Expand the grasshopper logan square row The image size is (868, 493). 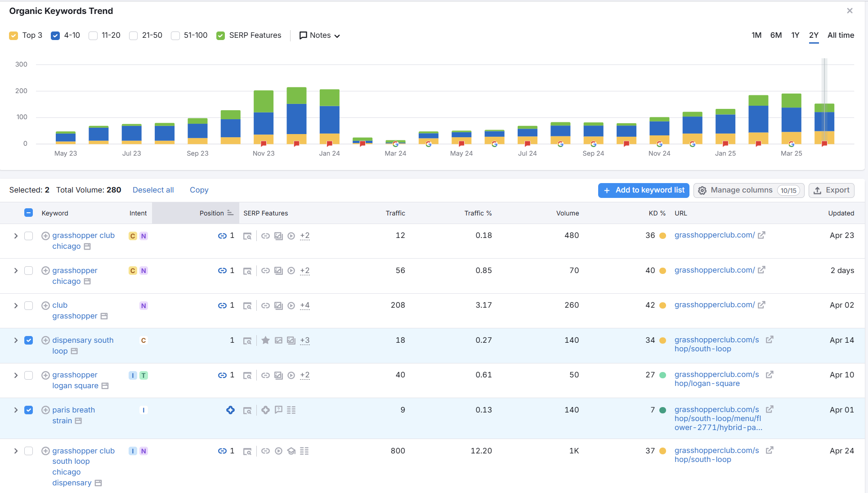(x=16, y=375)
